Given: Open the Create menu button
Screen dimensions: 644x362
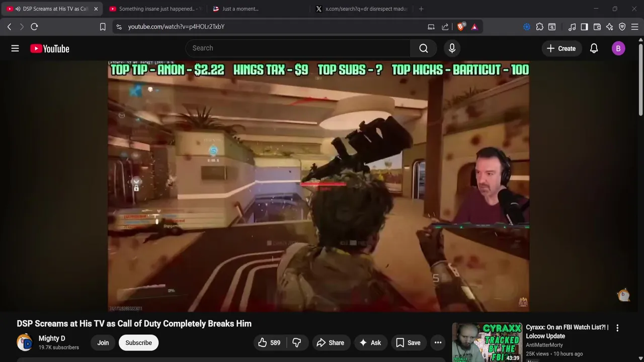Looking at the screenshot, I should pyautogui.click(x=561, y=48).
